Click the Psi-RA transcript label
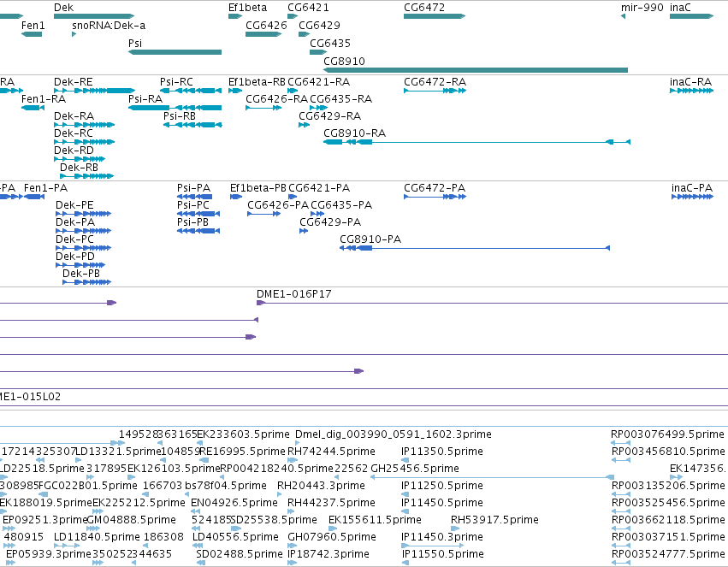728x567 pixels. pos(145,99)
